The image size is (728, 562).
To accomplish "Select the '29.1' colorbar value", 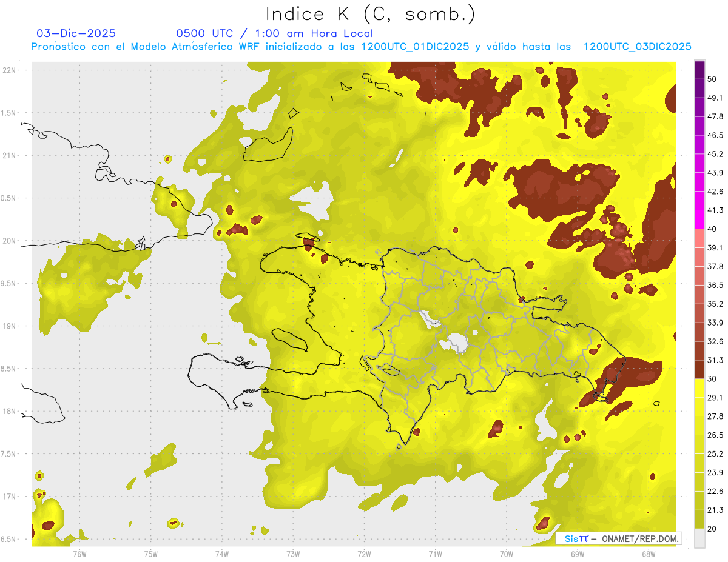I will 715,398.
